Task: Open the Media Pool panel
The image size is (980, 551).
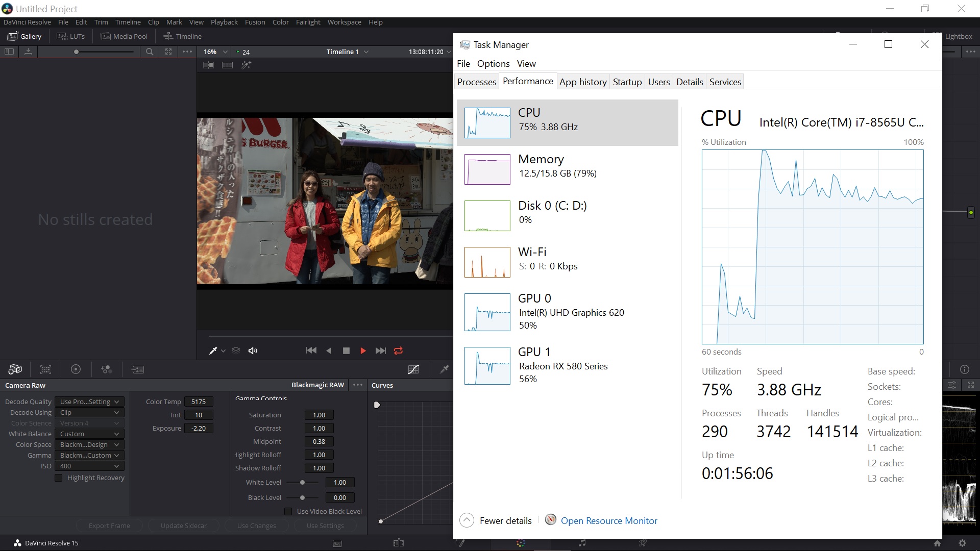Action: [x=124, y=36]
